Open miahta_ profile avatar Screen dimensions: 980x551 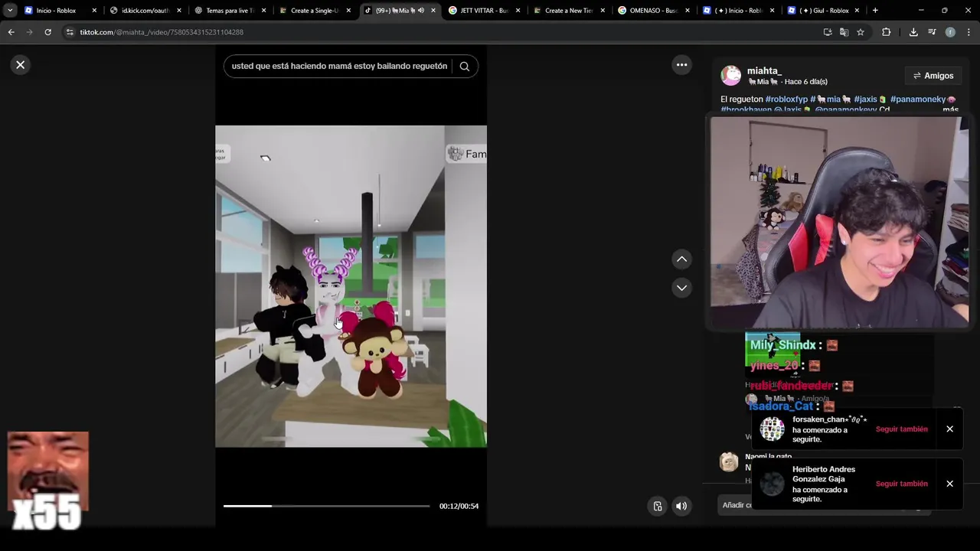coord(731,76)
